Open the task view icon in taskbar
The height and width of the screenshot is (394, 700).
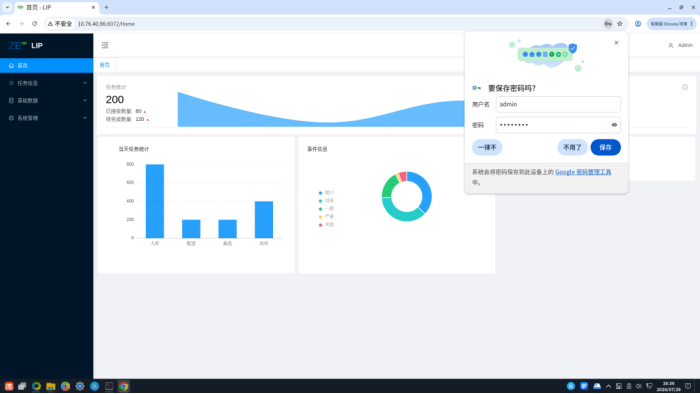22,386
